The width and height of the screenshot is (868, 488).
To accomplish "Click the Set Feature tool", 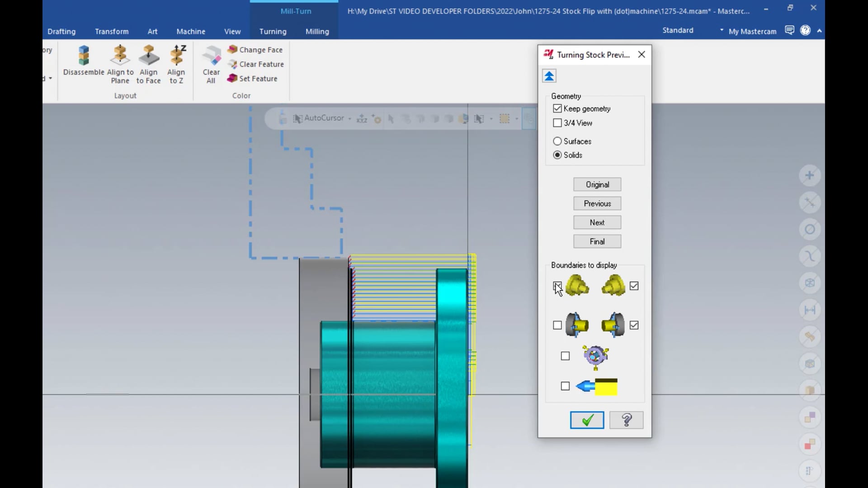I will click(253, 79).
